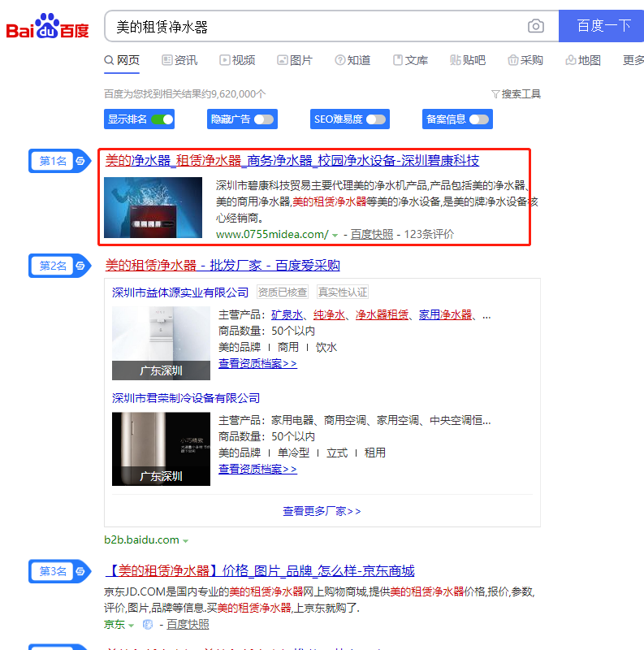Click the 资质已核查 badge
This screenshot has width=644, height=650.
click(283, 292)
